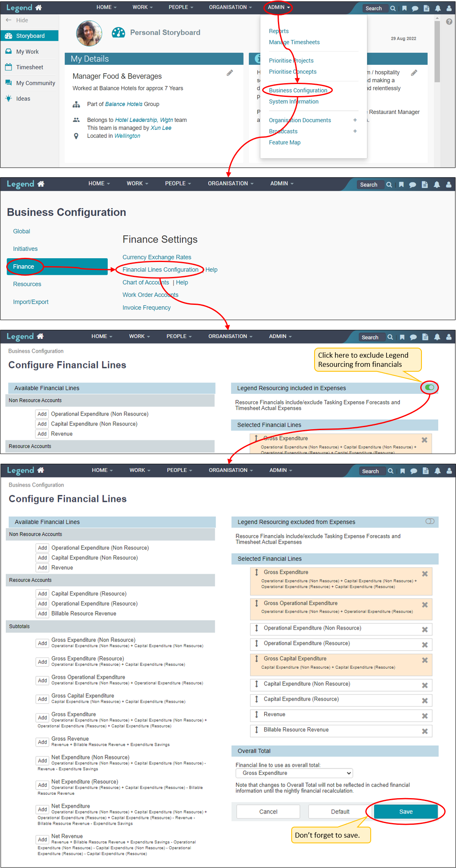Image resolution: width=456 pixels, height=868 pixels.
Task: Expand the plus beside Broadcasts
Action: 355,131
